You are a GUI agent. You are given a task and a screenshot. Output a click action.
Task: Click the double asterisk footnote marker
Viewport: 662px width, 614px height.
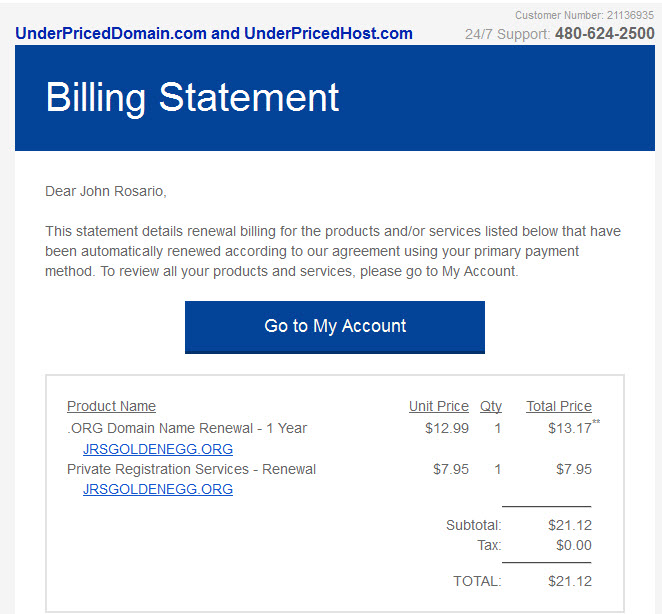[596, 422]
